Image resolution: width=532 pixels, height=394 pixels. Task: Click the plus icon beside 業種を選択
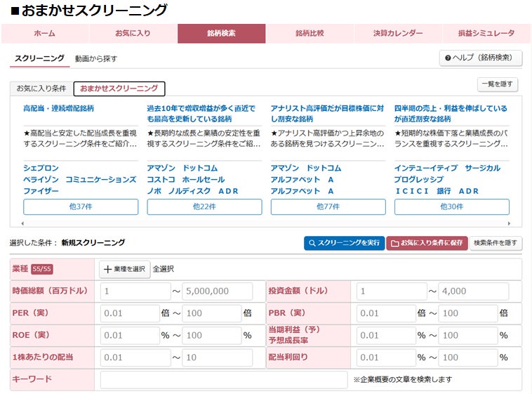(107, 270)
